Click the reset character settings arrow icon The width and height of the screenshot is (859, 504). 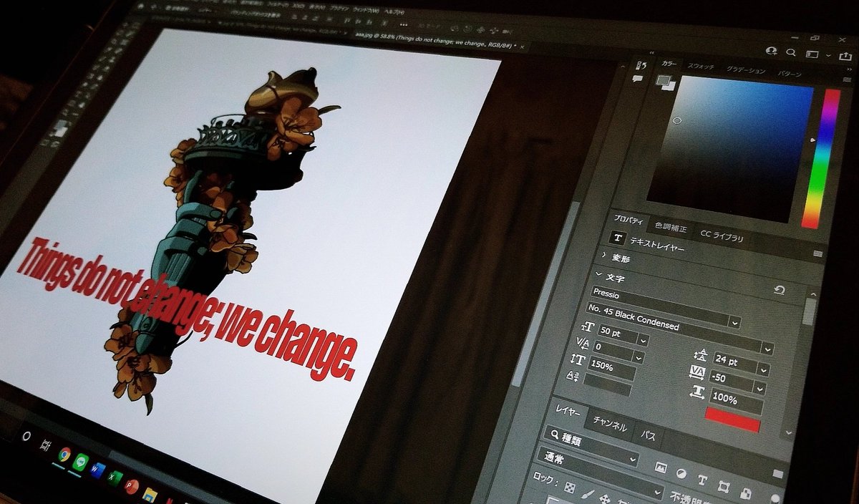click(780, 290)
